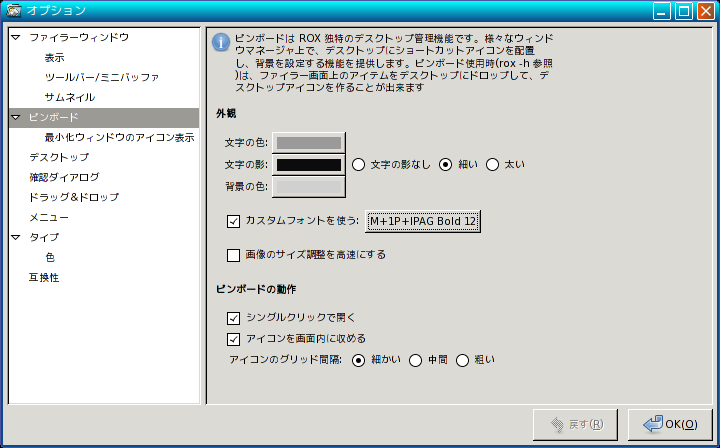Screen dimensions: 720x448
Task: Collapse the タイプ tree section
Action: 16,237
